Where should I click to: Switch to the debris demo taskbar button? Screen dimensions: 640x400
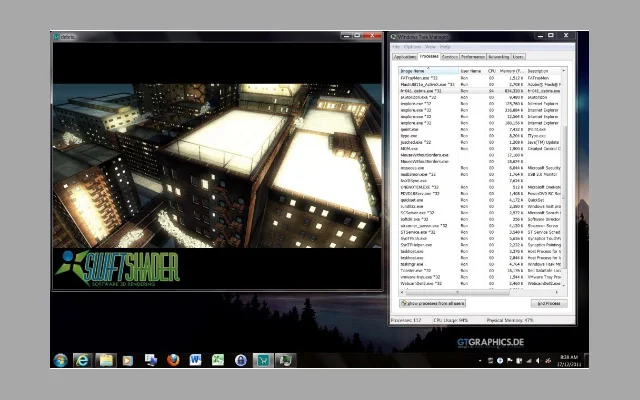[x=263, y=360]
